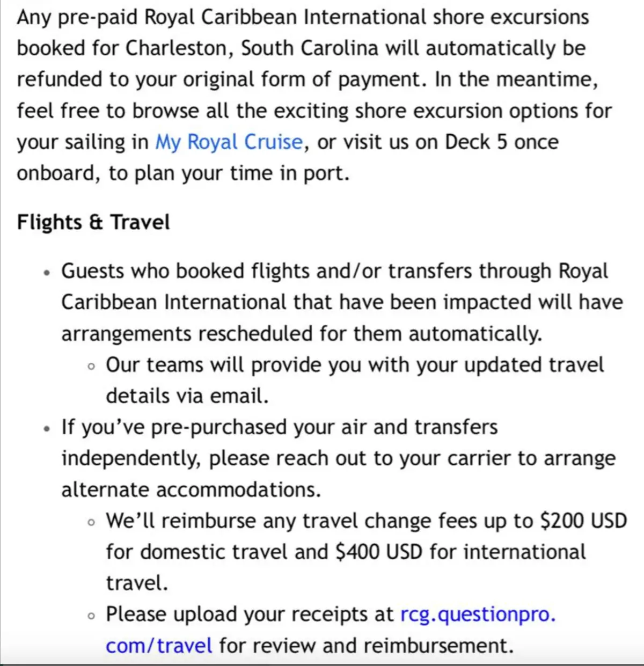Click the com/travel link portion
This screenshot has height=666, width=644.
[x=159, y=646]
